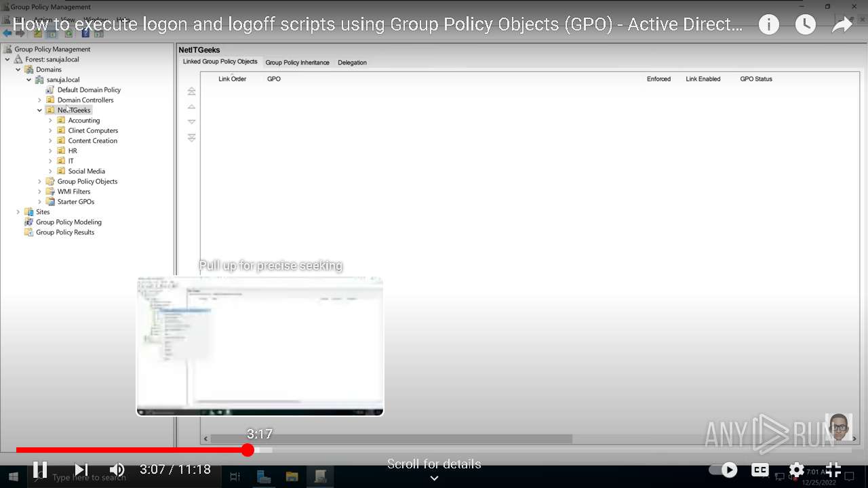Click the move link to bottom arrow
Screen dimensions: 868x488
tap(191, 138)
